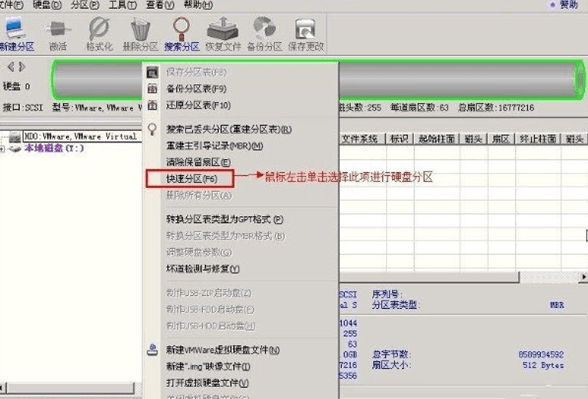Viewport: 588px width, 399px height.
Task: Click the icon beside 备份分区表(F9)
Action: coord(152,88)
